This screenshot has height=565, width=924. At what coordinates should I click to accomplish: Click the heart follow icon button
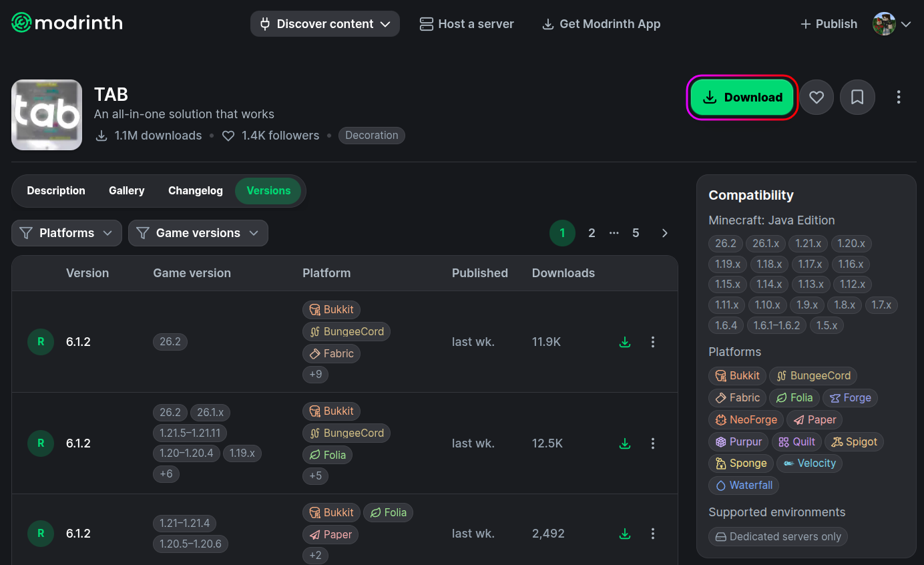817,98
